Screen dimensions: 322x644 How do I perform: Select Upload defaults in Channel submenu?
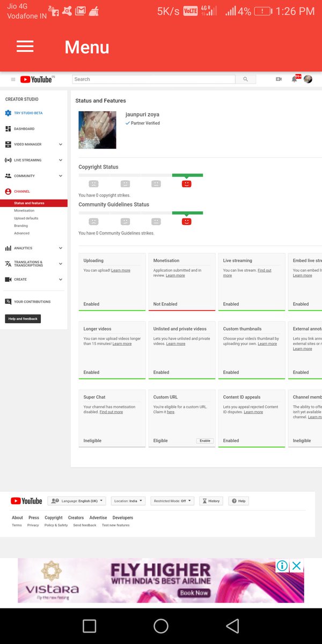[26, 218]
